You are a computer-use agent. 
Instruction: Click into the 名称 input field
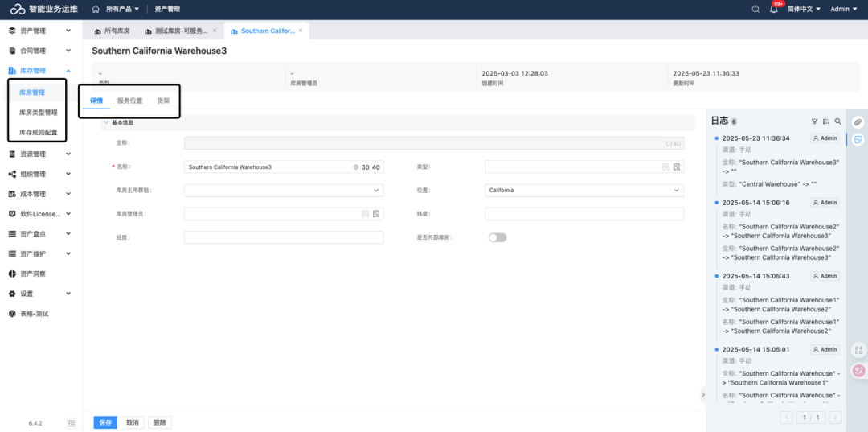284,167
